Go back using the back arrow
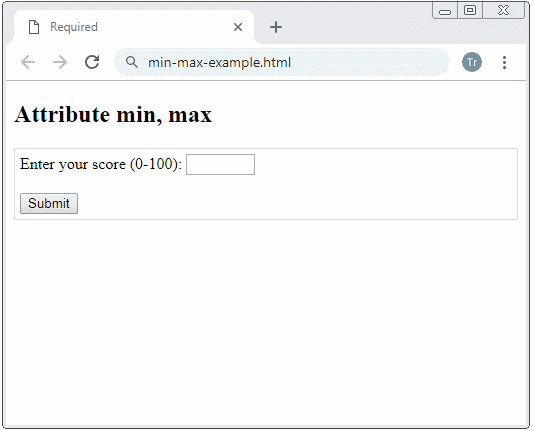The image size is (534, 431). (28, 62)
